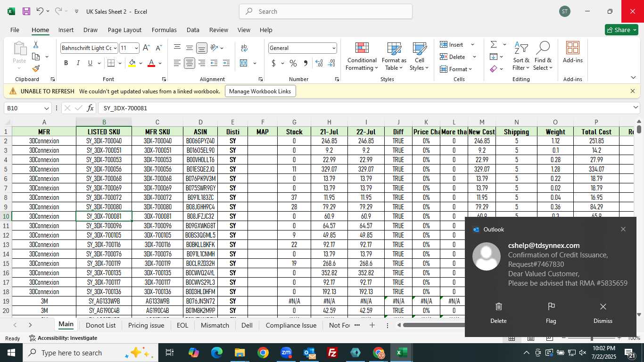
Task: Expand Format as Table menu
Action: click(x=394, y=56)
